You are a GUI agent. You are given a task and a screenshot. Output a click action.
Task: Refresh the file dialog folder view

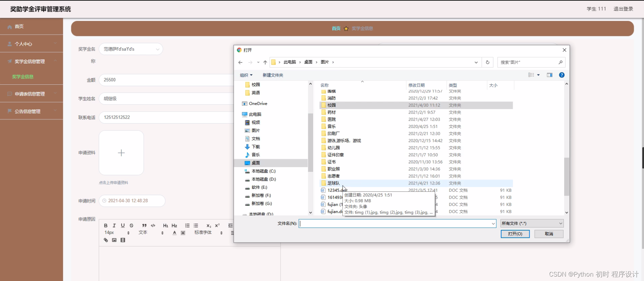coord(487,62)
